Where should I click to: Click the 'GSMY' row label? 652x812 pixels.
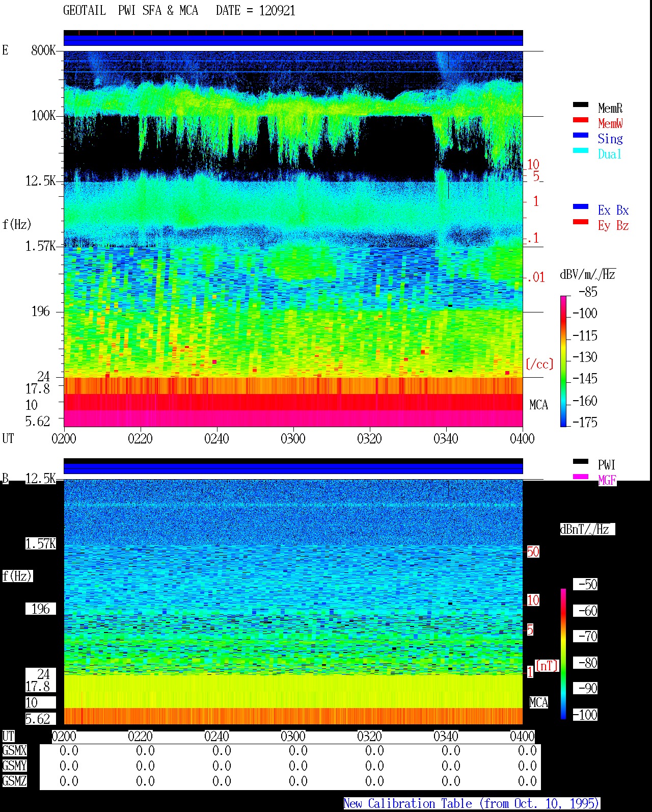click(14, 766)
